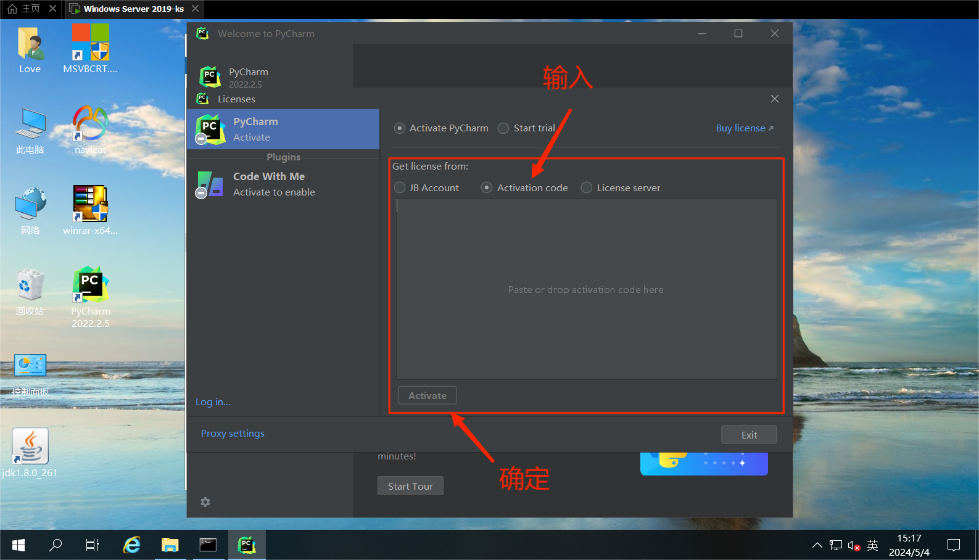979x560 pixels.
Task: Select PyCharm Activate entry in license list
Action: coord(283,130)
